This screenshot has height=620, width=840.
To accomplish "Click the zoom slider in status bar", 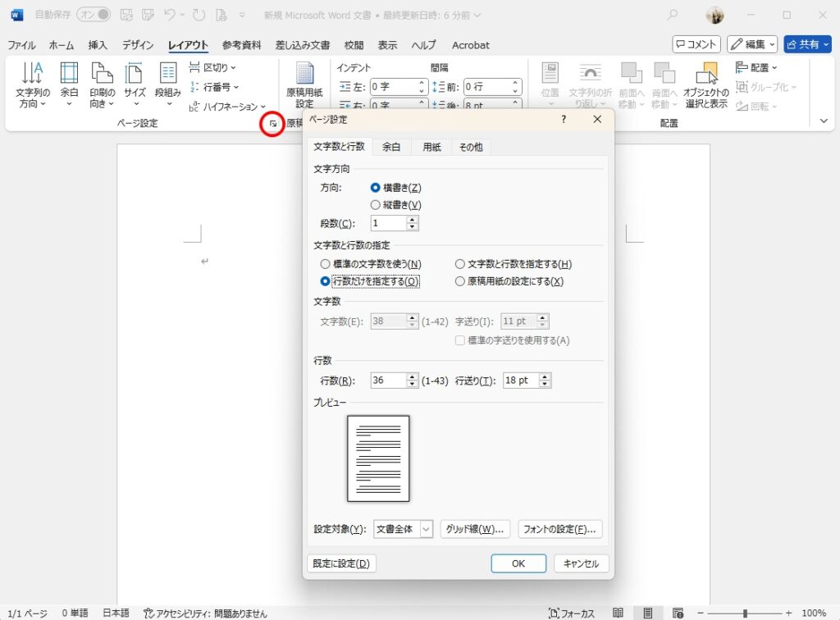I will tap(745, 613).
